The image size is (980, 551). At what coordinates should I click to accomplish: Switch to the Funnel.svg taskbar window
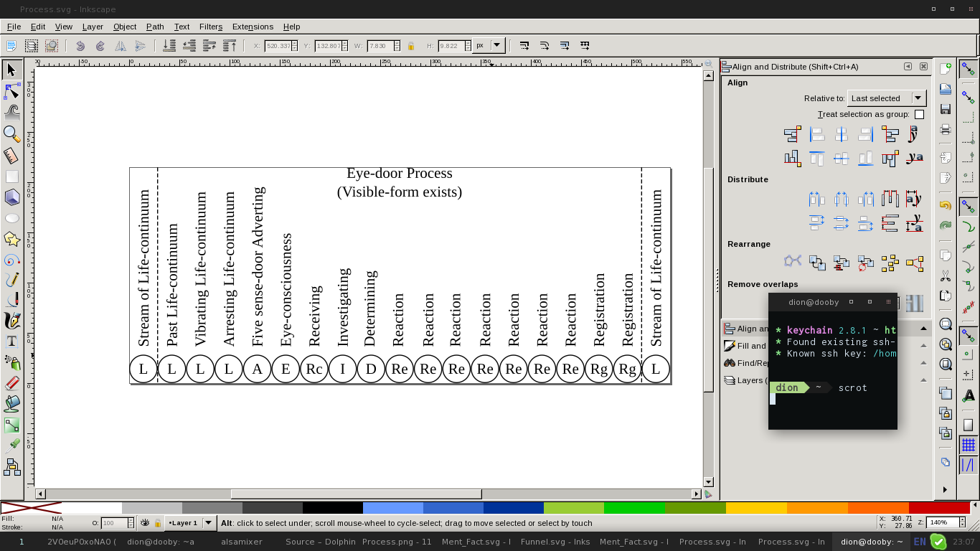[555, 542]
